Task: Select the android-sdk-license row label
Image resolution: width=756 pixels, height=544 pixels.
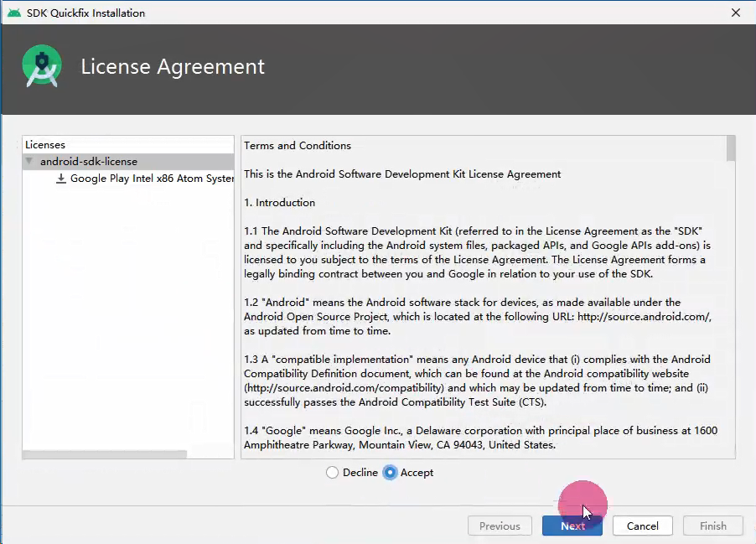Action: [89, 161]
